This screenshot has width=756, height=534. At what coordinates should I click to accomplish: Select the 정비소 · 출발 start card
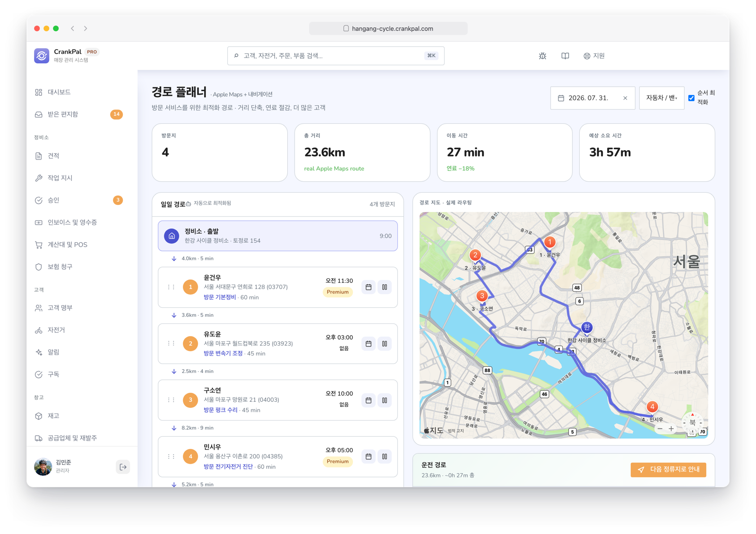[x=278, y=236]
